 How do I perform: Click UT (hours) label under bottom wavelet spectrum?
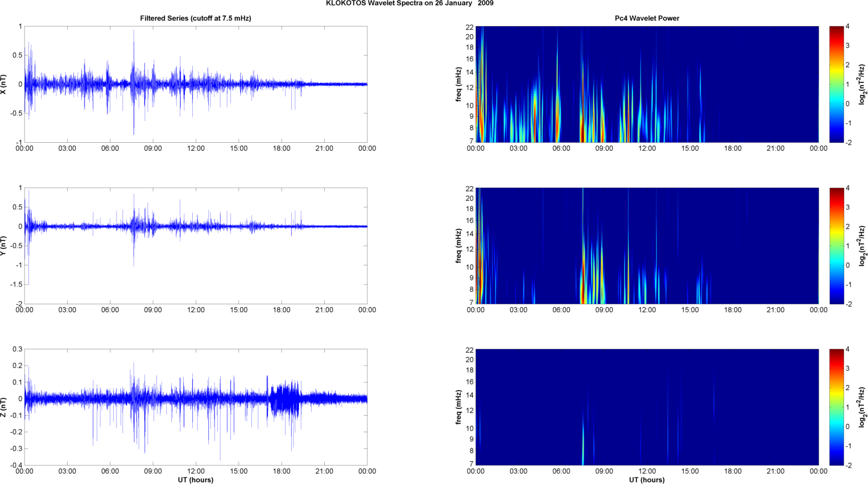pyautogui.click(x=647, y=480)
